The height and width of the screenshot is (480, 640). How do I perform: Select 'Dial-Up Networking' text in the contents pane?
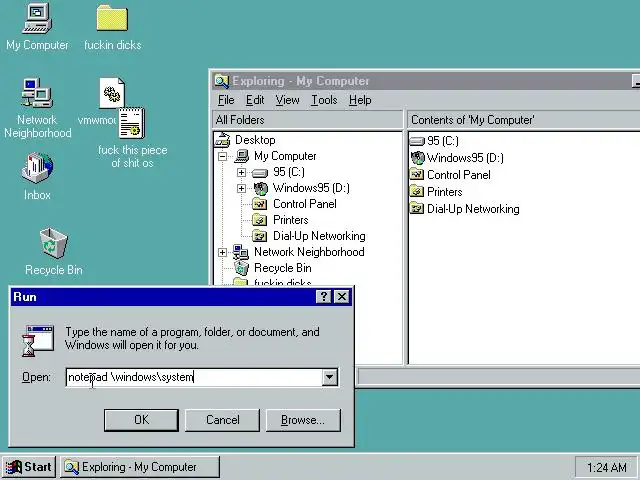pyautogui.click(x=473, y=209)
